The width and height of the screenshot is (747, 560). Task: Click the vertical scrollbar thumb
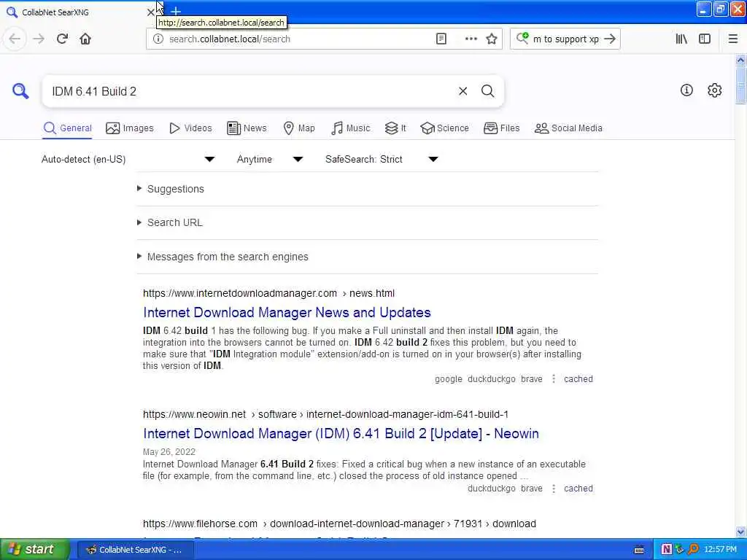pyautogui.click(x=740, y=85)
